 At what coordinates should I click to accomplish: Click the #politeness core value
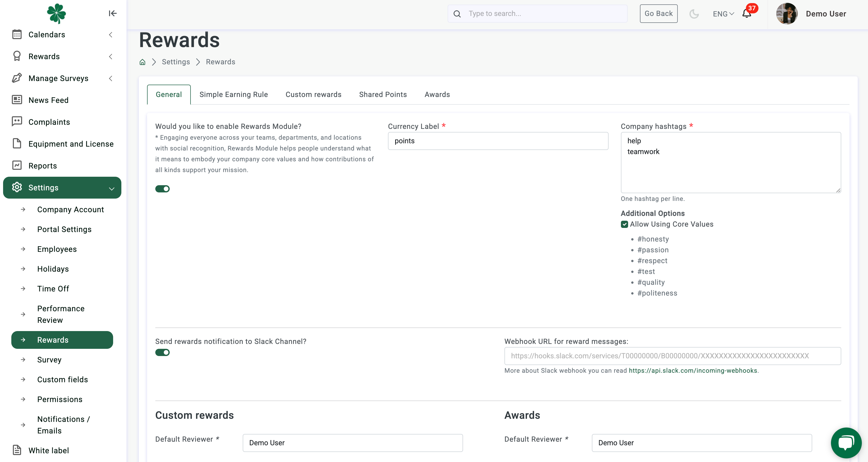657,293
